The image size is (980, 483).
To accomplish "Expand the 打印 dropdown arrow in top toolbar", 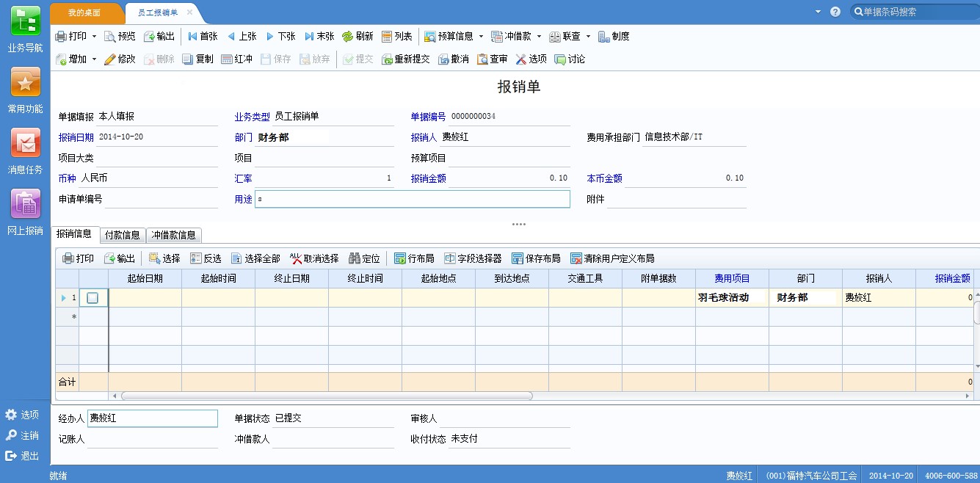I will click(94, 37).
